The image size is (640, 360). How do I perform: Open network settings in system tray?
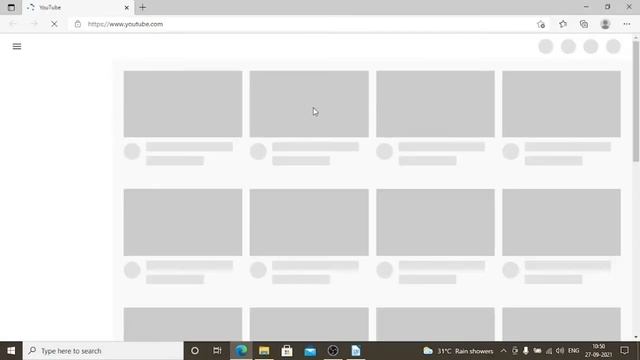point(549,351)
